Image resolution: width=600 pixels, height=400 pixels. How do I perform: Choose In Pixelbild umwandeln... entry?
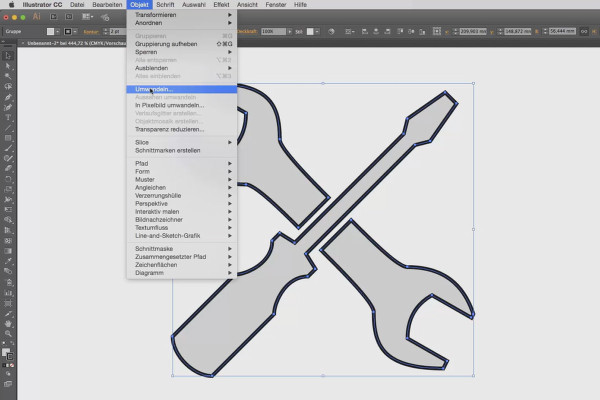(182, 105)
